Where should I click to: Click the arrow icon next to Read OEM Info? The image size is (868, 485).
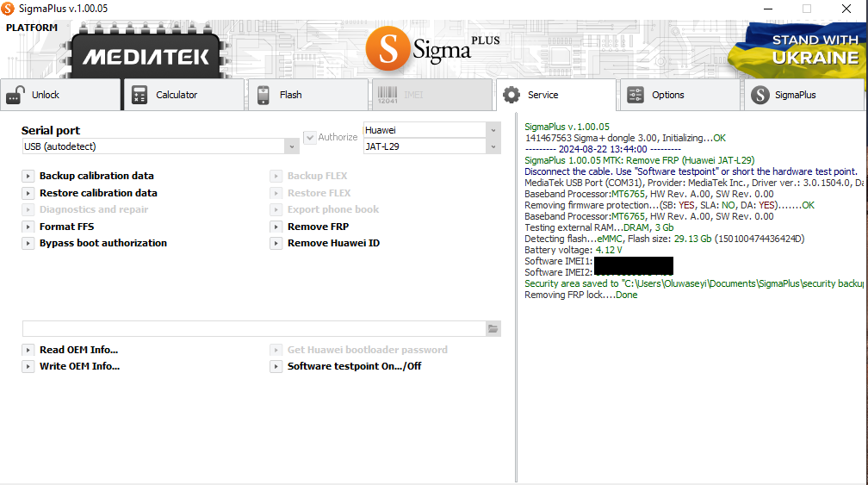(28, 350)
